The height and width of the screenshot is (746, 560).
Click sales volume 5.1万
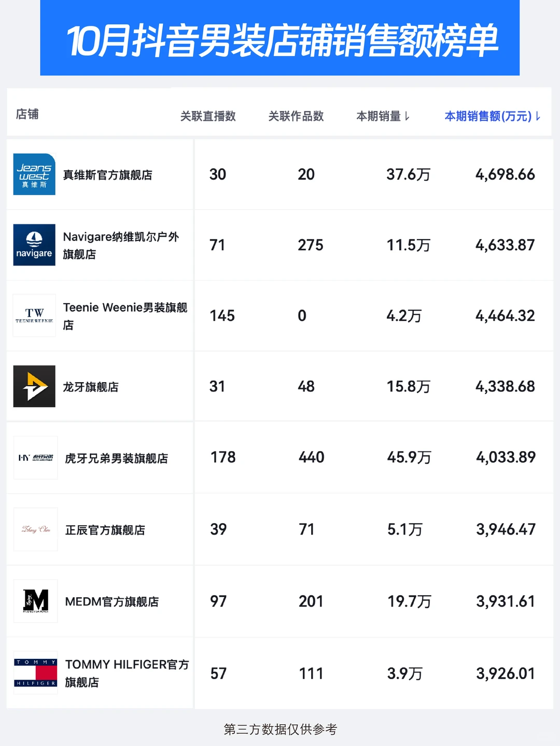(x=405, y=529)
